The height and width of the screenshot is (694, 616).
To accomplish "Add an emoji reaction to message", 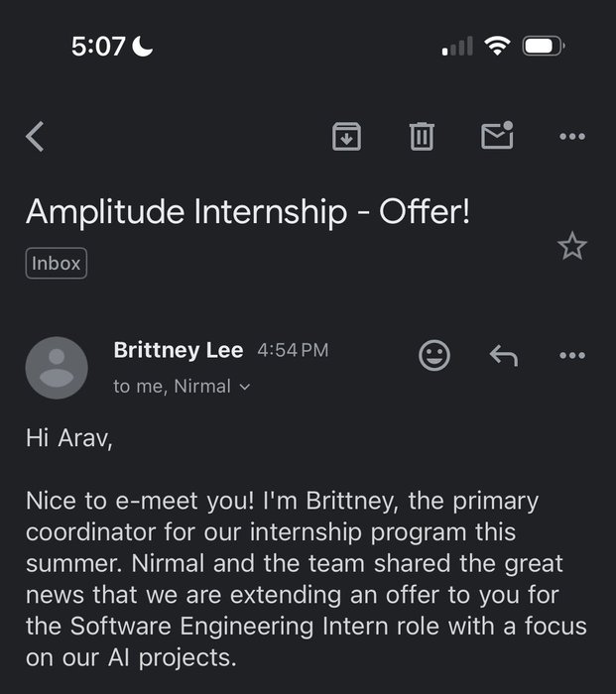I will (434, 355).
